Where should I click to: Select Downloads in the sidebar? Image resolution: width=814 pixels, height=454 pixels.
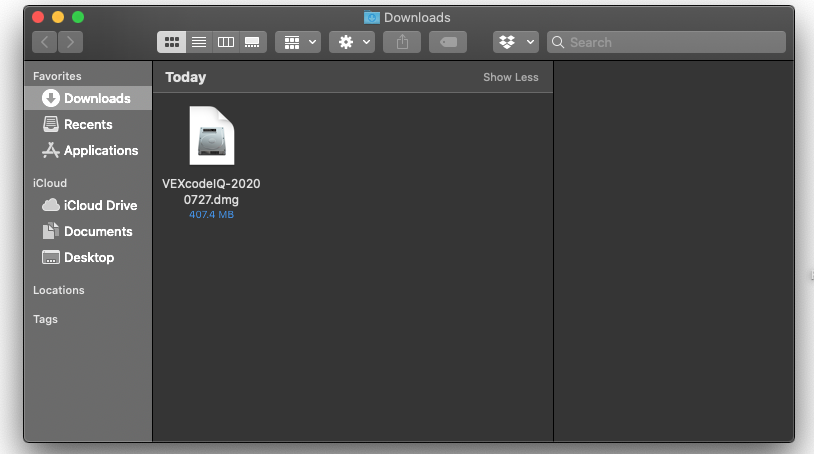click(x=88, y=98)
